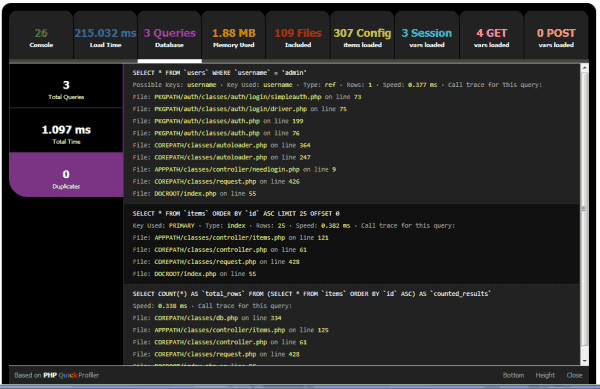This screenshot has height=389, width=600.
Task: Open the 307 Config items tab
Action: click(362, 36)
